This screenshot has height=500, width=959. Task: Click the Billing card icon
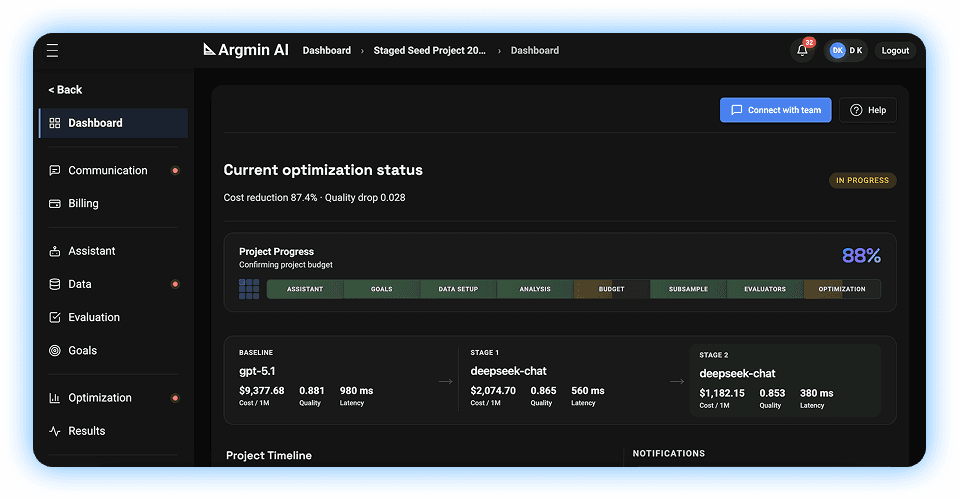point(54,204)
